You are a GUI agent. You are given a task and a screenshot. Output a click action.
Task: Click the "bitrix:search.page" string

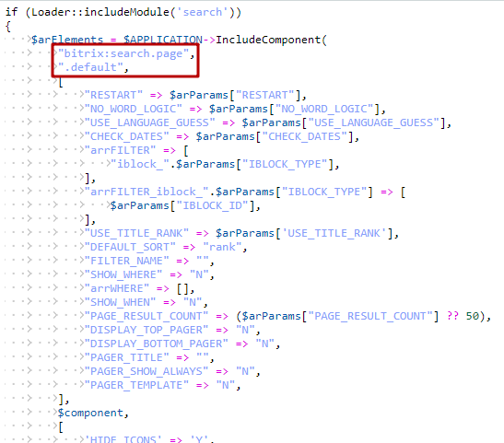point(123,53)
